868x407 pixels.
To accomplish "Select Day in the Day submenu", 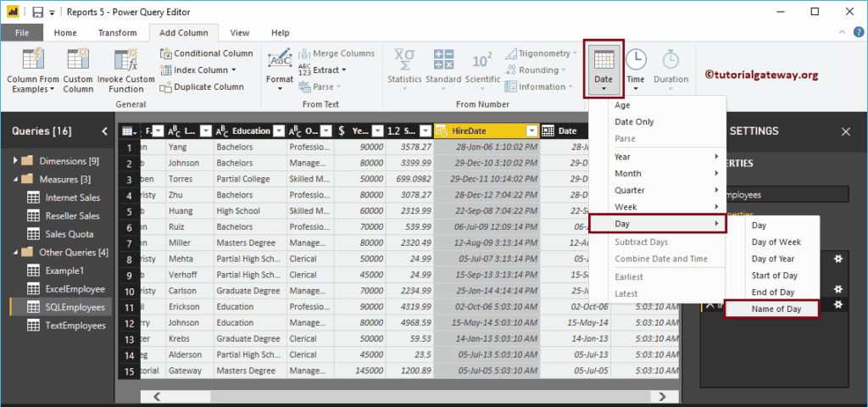I will tap(759, 226).
